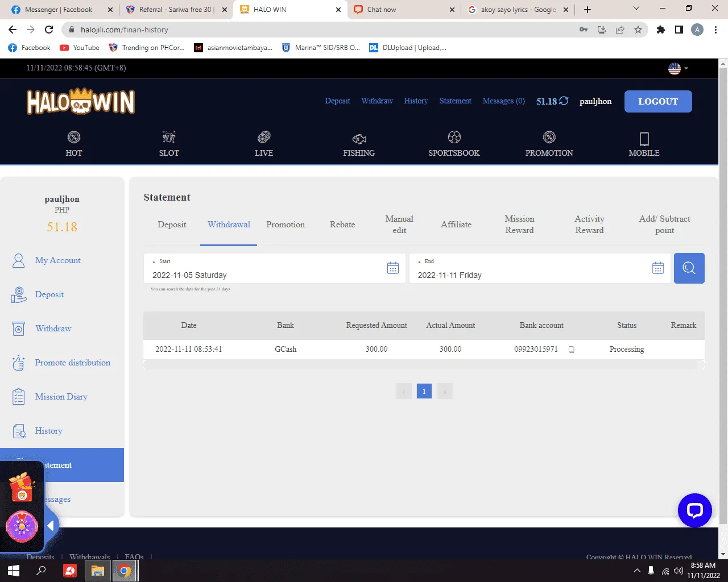
Task: Click the pauljhon username in header
Action: [x=595, y=101]
